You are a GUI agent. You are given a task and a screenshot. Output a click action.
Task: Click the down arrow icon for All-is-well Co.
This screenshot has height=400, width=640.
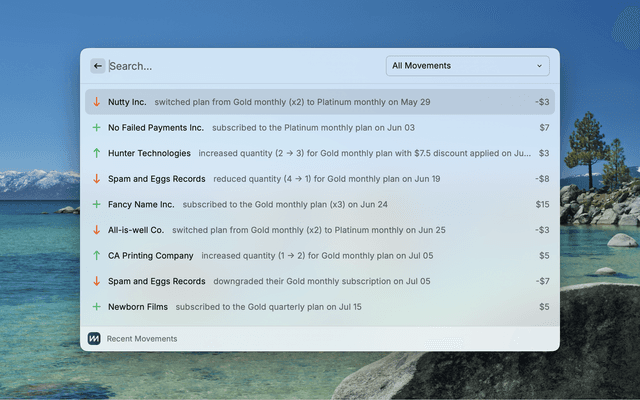pyautogui.click(x=97, y=230)
